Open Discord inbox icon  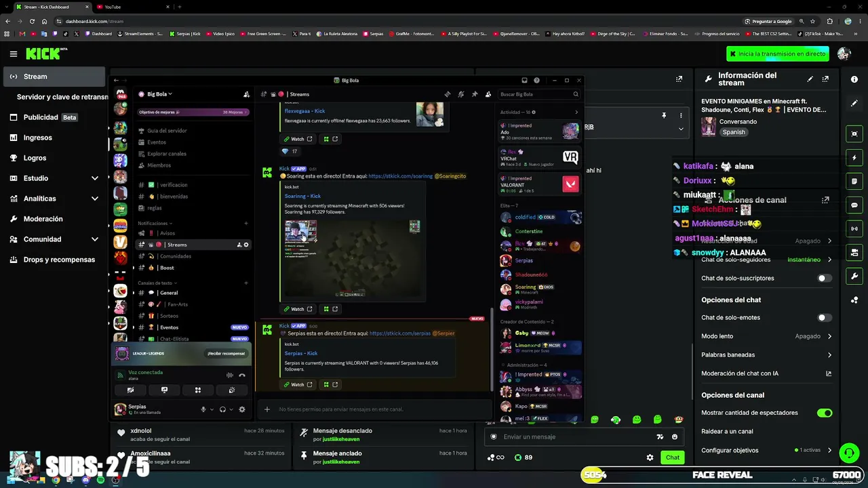pos(524,80)
